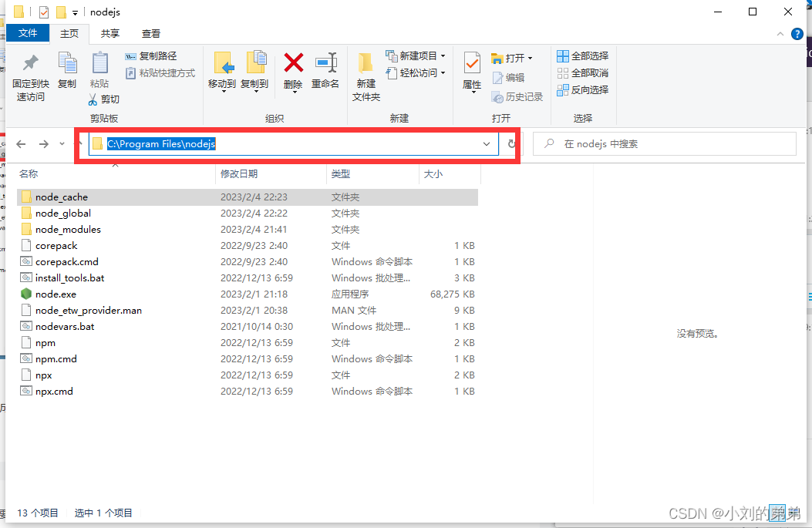Go forward with the right arrow

tap(44, 144)
